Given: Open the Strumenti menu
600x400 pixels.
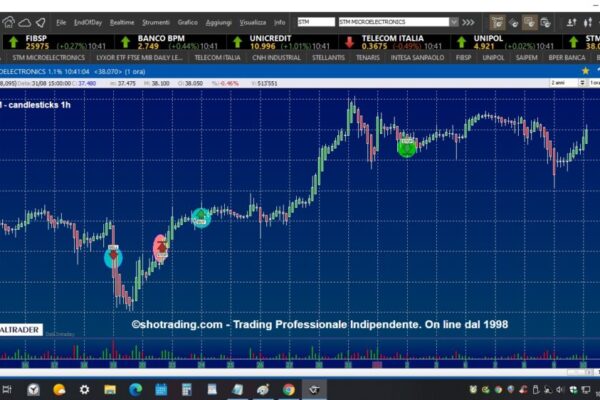Looking at the screenshot, I should pos(156,23).
